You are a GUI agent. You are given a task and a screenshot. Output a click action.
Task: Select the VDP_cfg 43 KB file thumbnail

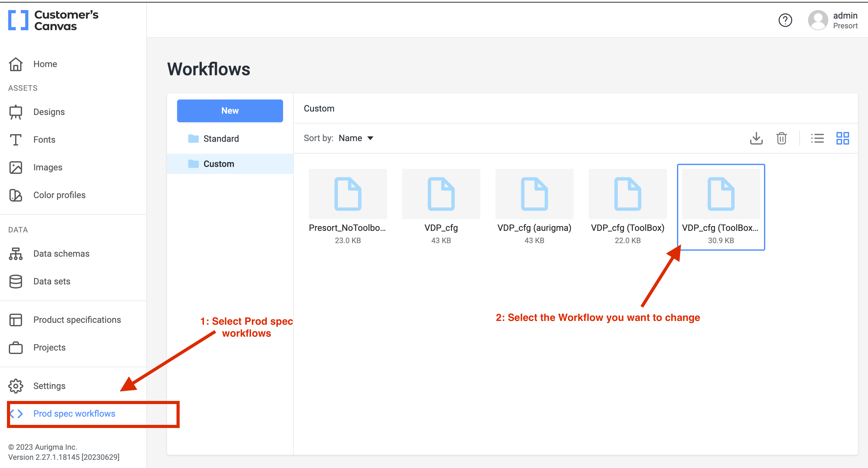441,194
